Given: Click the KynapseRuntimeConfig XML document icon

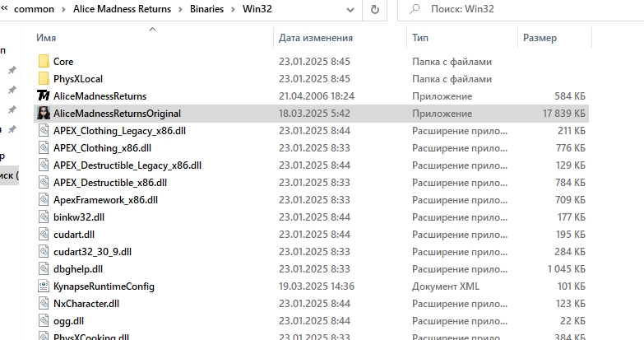Looking at the screenshot, I should click(44, 286).
